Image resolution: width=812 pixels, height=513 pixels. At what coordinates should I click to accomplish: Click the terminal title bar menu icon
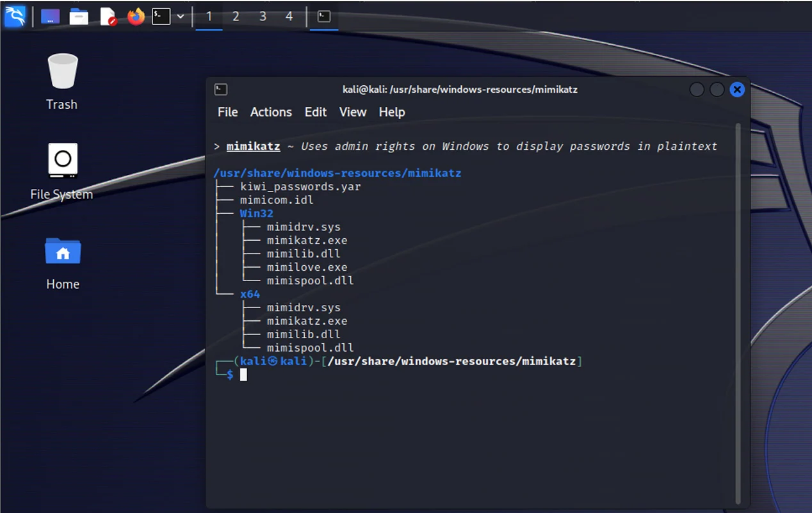[221, 90]
